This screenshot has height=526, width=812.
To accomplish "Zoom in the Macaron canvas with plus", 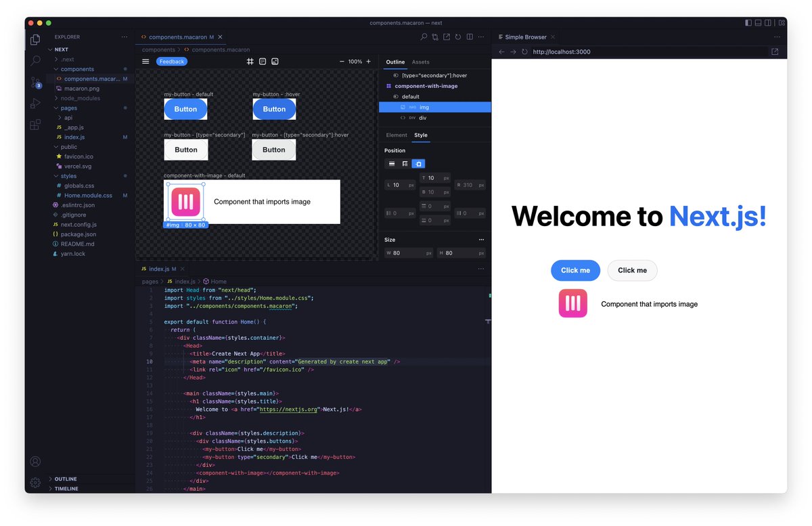I will [x=368, y=62].
